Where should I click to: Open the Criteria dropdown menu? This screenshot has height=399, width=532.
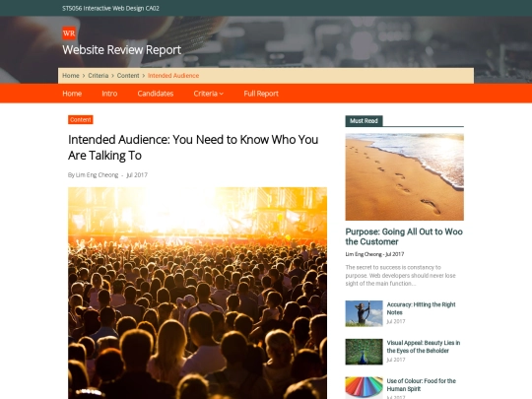coord(208,94)
